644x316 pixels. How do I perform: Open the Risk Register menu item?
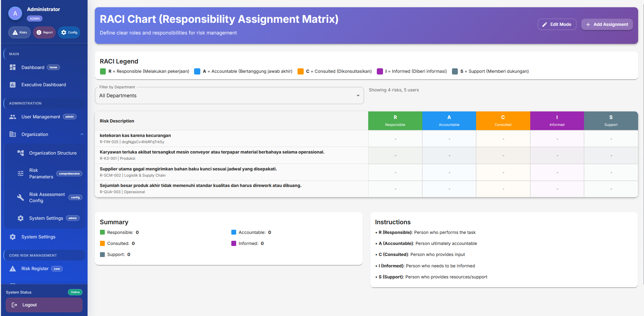(35, 269)
